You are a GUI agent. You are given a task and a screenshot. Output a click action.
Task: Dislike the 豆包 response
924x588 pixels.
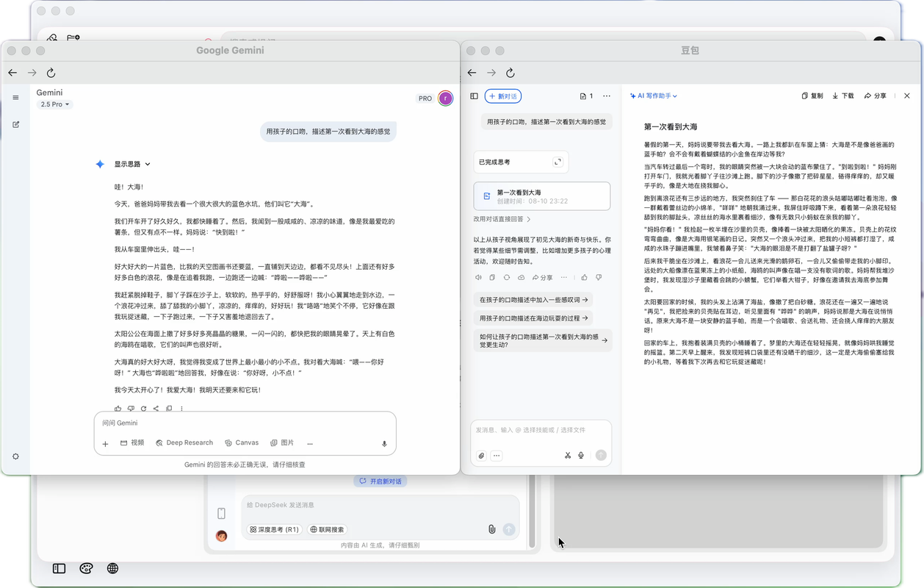tap(599, 278)
